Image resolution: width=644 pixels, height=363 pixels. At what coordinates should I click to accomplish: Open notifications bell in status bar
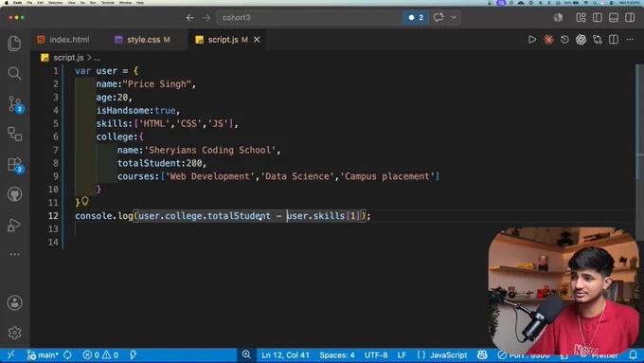click(634, 354)
